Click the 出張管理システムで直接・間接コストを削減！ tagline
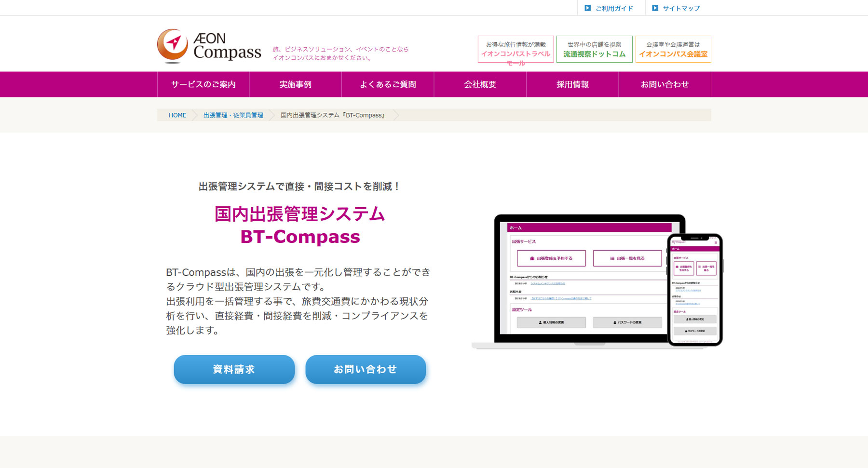 tap(300, 187)
